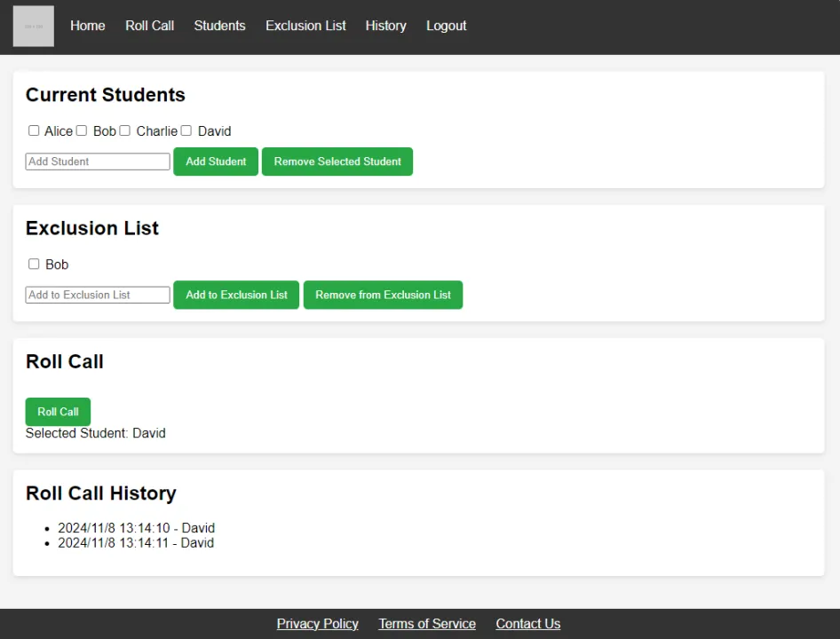Check the Alice student checkbox
The width and height of the screenshot is (840, 639).
(x=34, y=130)
